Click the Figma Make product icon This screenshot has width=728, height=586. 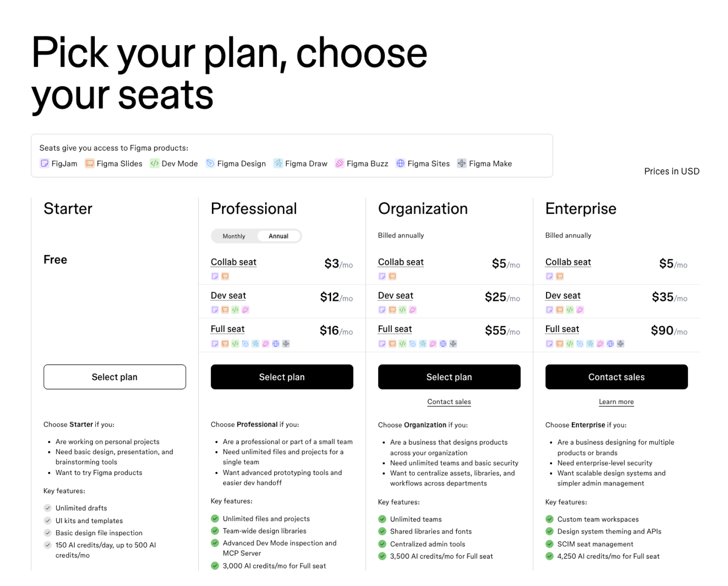coord(462,163)
